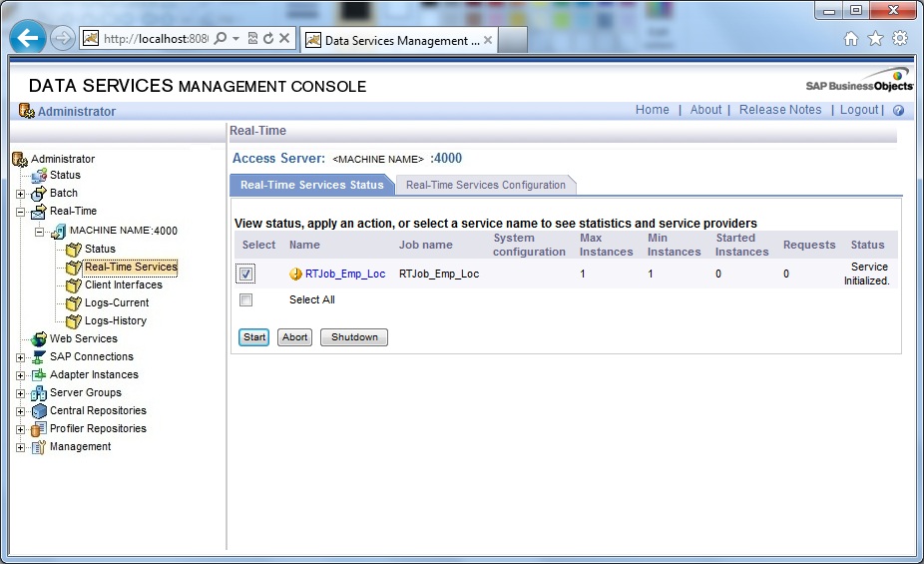Screen dimensions: 924x564
Task: Uncheck the RTJob_Emp_Loc service checkbox
Action: coord(245,275)
